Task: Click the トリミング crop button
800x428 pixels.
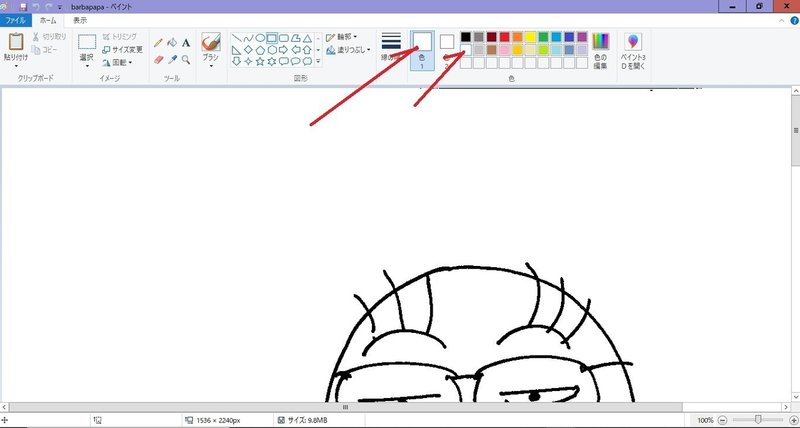Action: [x=119, y=37]
